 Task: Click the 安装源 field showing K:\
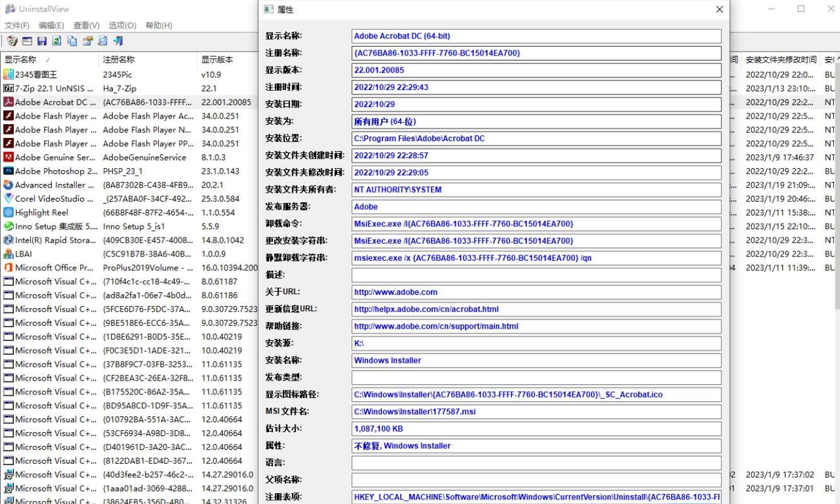(x=536, y=343)
